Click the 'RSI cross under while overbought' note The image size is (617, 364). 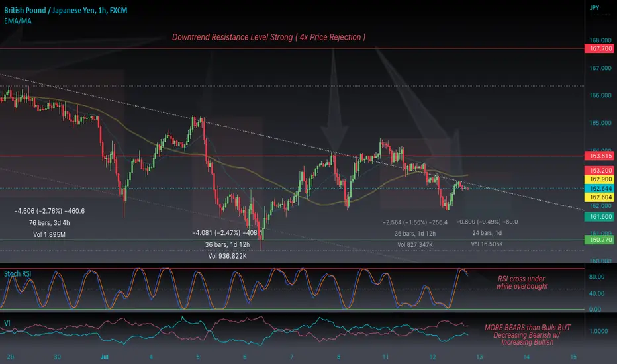click(x=522, y=283)
